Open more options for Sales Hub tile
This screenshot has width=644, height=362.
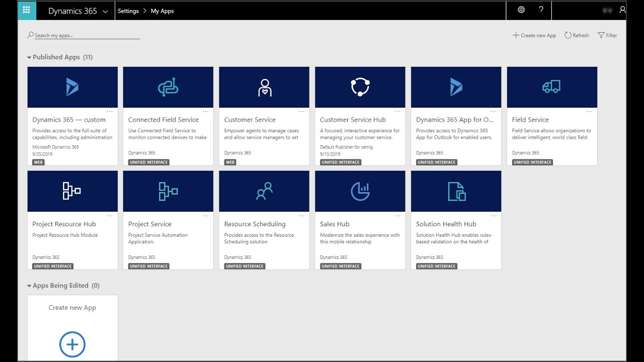pos(397,216)
